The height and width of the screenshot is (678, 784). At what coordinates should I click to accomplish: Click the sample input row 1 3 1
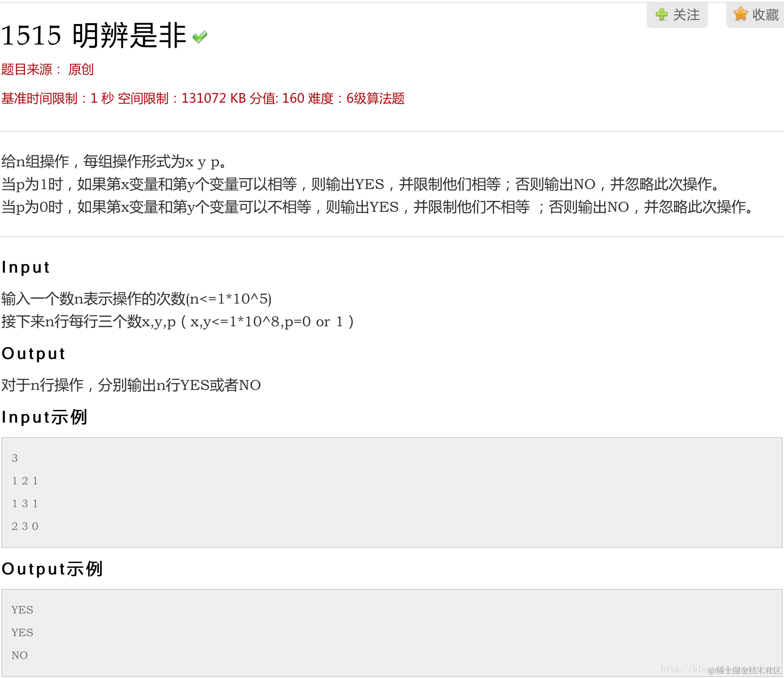[25, 504]
